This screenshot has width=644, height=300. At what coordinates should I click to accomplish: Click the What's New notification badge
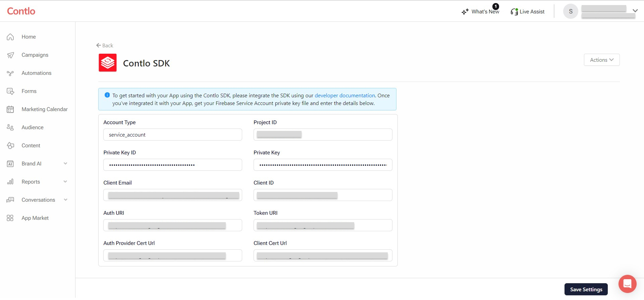(x=496, y=6)
